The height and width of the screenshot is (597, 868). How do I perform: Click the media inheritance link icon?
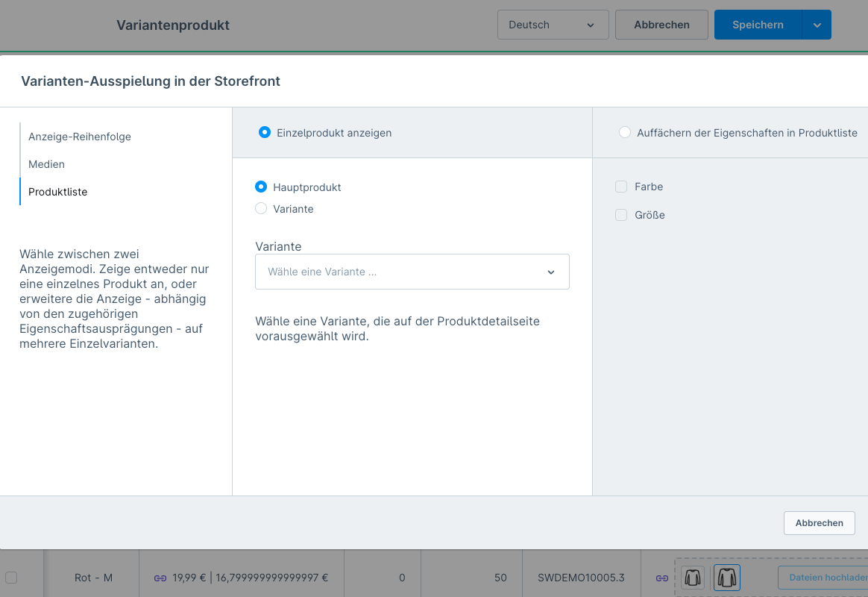[x=661, y=578]
